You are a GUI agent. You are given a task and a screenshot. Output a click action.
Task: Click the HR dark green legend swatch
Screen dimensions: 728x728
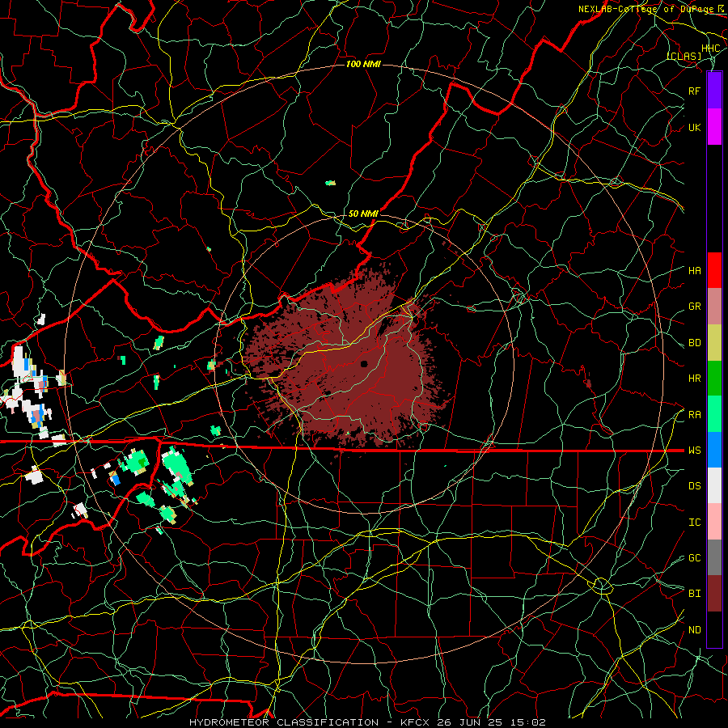coord(714,379)
